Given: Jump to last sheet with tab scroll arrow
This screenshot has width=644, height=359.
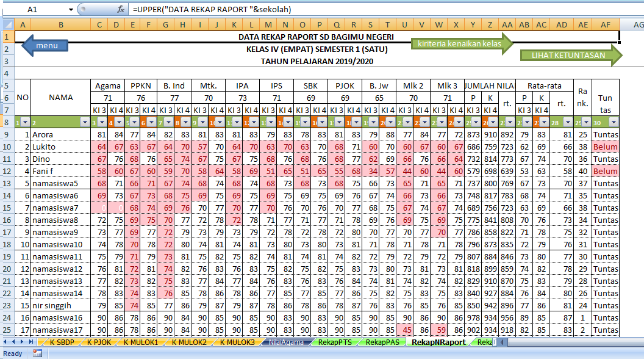Looking at the screenshot, I should 31,342.
